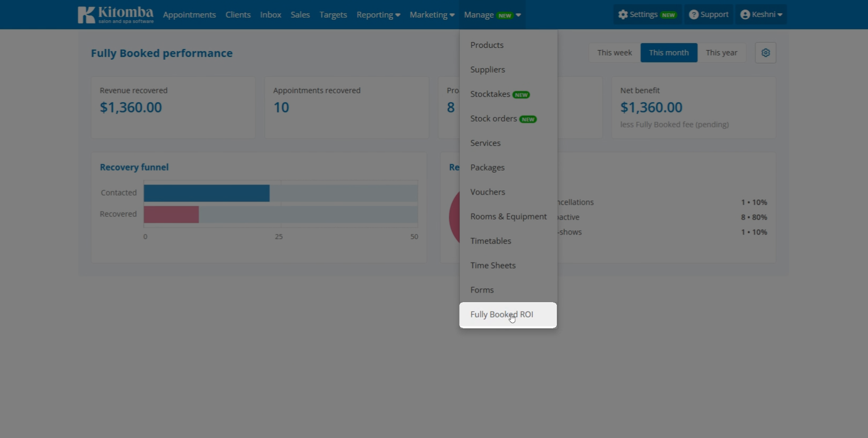
Task: Click Fully Booked ROI menu item
Action: tap(508, 315)
